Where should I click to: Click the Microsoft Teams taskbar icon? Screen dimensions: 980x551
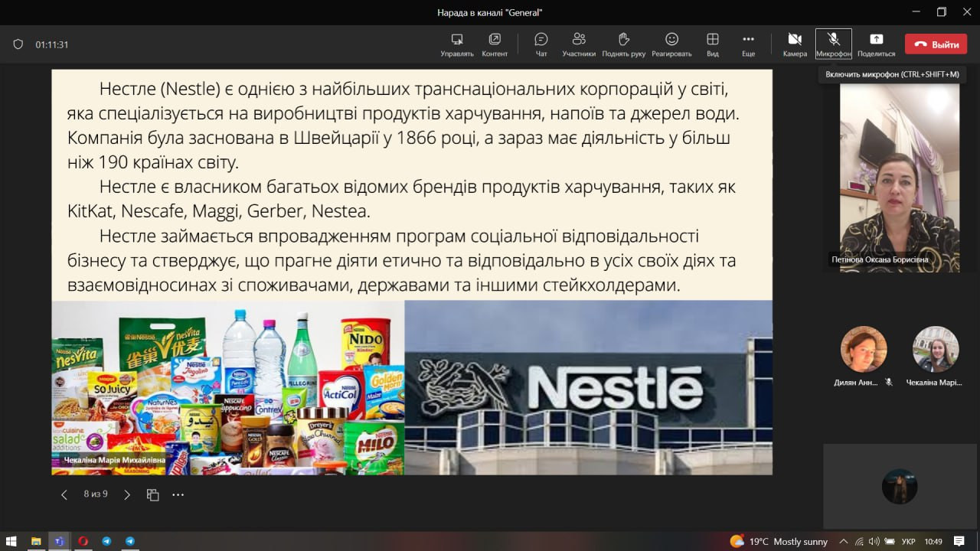pyautogui.click(x=59, y=541)
